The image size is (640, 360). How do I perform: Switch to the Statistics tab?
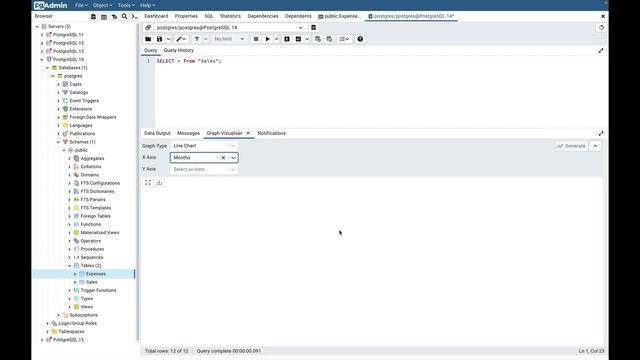[x=230, y=16]
